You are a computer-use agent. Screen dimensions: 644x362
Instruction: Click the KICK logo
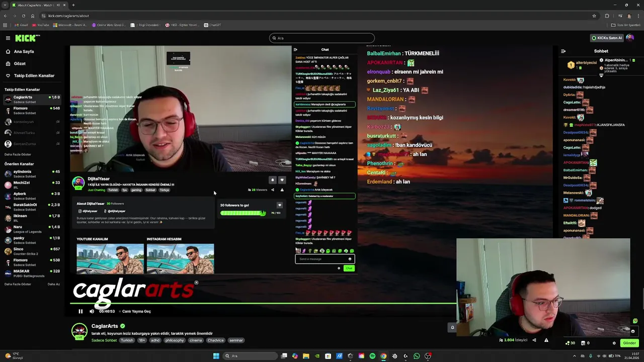coord(26,38)
